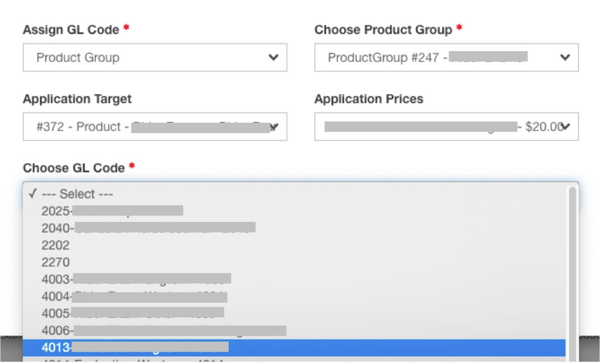Open the Assign GL Code dropdown
Viewport: 600px width, 364px height.
[x=154, y=58]
